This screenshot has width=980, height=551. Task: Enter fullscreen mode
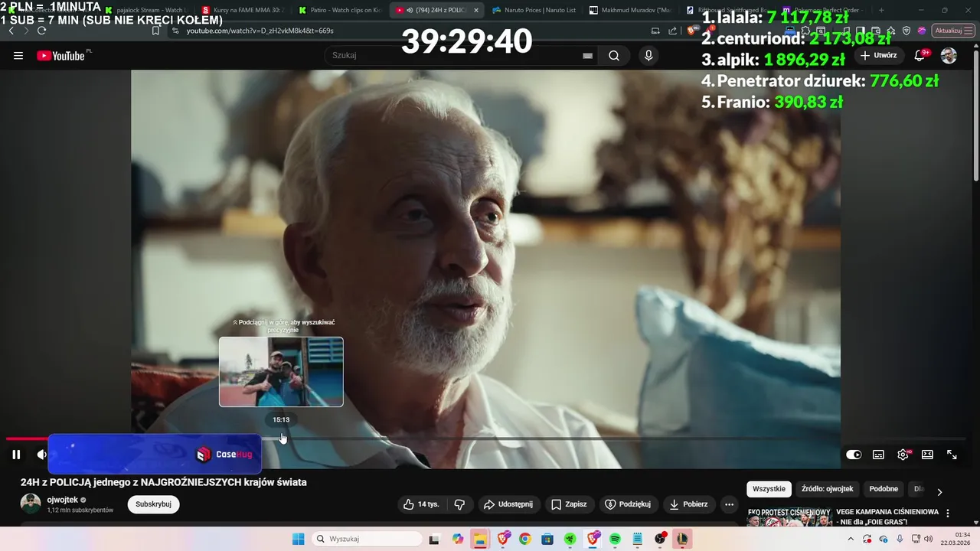(x=952, y=455)
